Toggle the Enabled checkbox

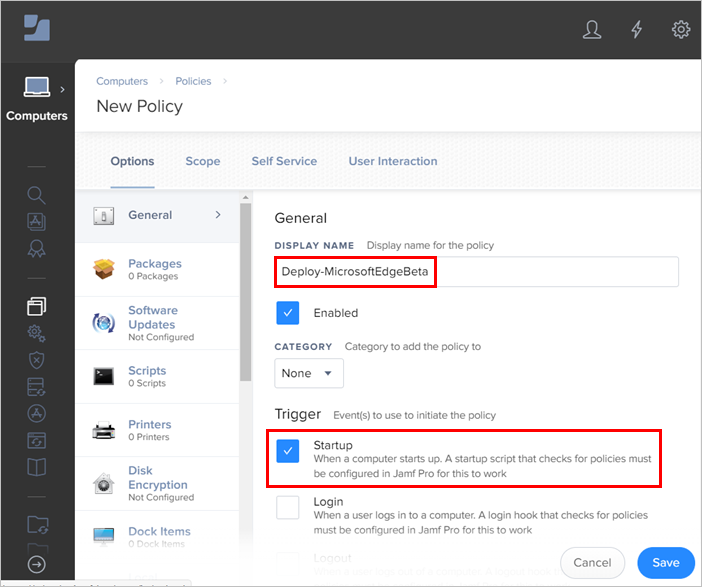pyautogui.click(x=287, y=313)
